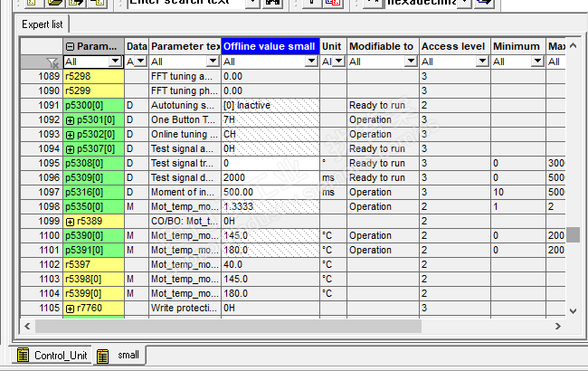This screenshot has height=371, width=588.
Task: Expand the r7760 write protection bits
Action: pos(71,309)
